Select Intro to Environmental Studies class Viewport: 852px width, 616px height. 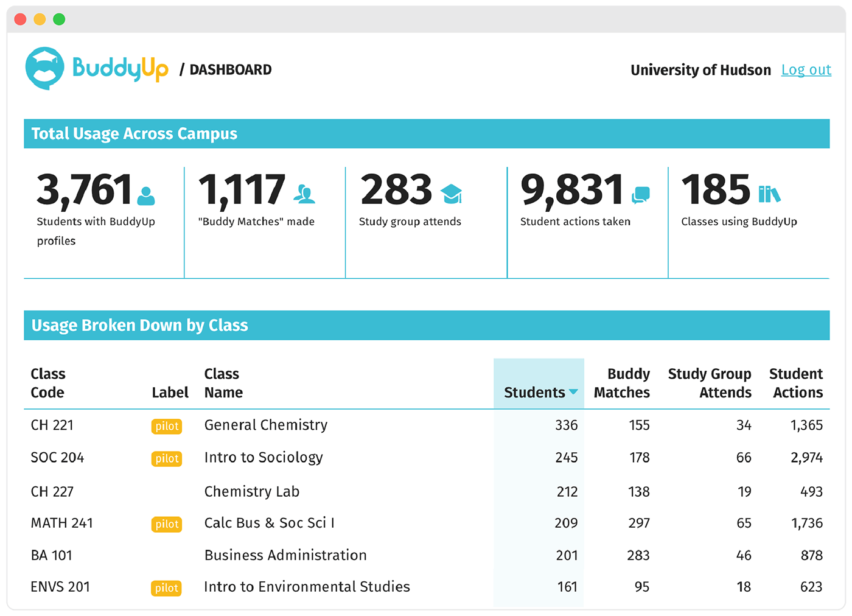pyautogui.click(x=307, y=587)
